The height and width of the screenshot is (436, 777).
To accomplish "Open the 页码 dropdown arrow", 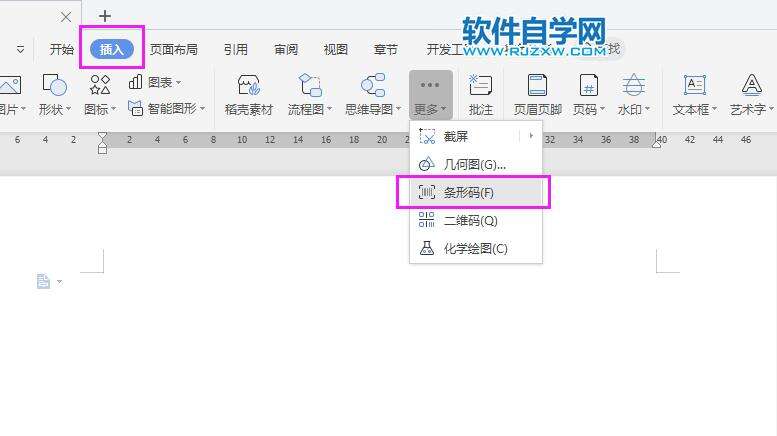I will coord(603,109).
